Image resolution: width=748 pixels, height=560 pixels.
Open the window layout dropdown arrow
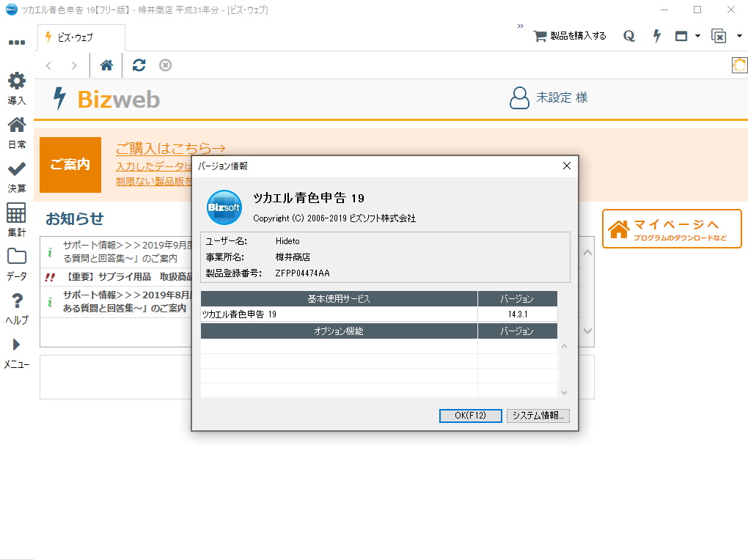click(697, 36)
